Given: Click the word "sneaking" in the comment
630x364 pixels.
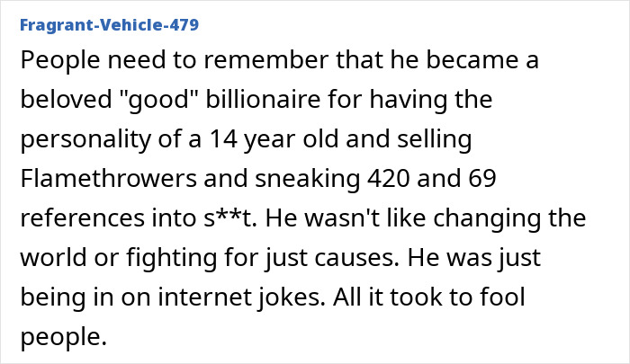Looking at the screenshot, I should point(308,179).
